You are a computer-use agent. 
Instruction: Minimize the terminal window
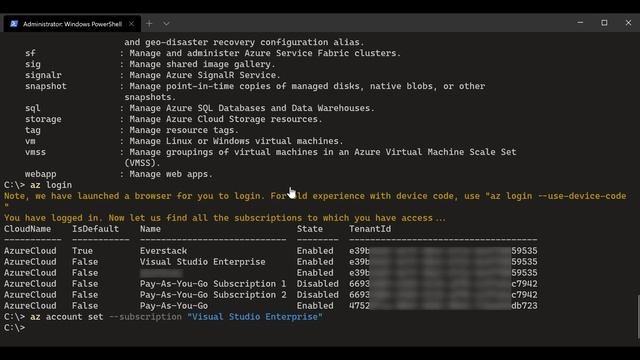[x=580, y=23]
